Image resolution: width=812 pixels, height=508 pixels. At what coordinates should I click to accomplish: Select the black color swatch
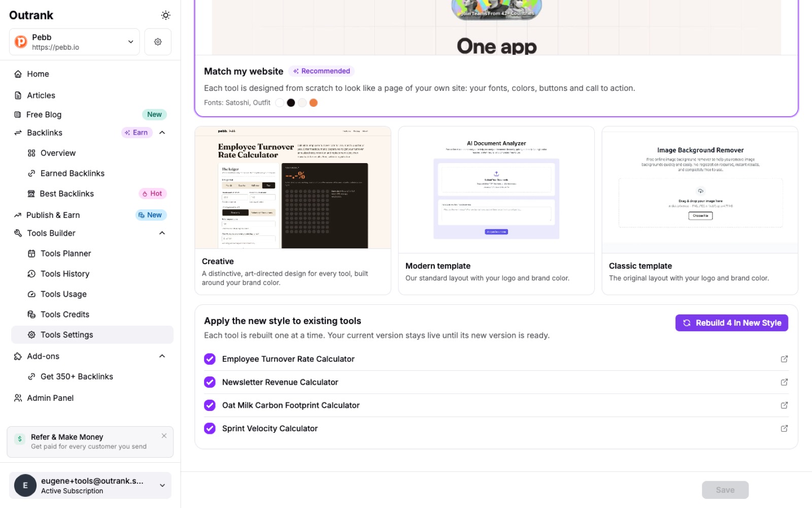click(291, 103)
